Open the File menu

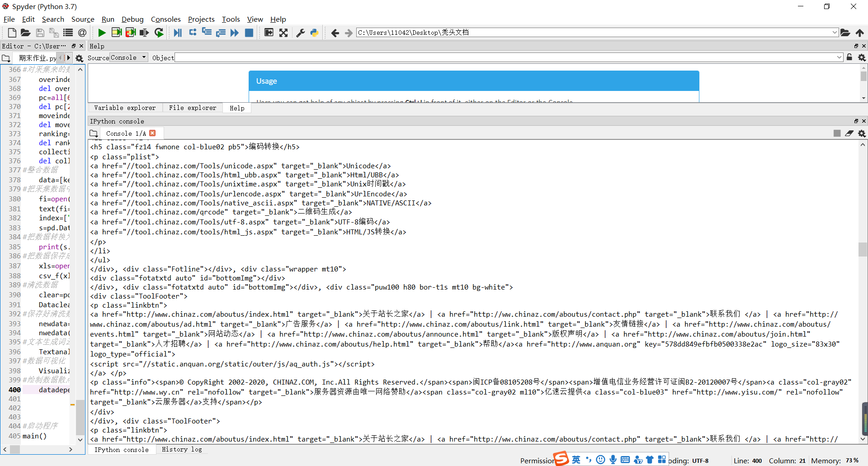pos(9,19)
